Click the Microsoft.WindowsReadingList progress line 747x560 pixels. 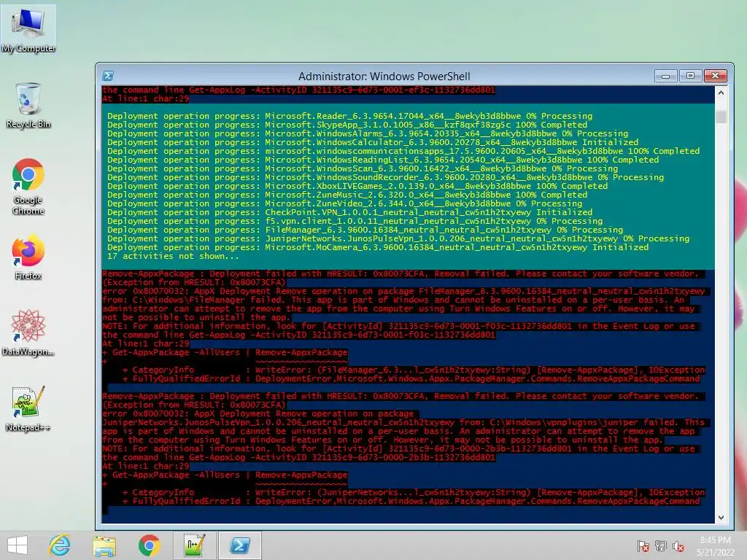pos(382,160)
